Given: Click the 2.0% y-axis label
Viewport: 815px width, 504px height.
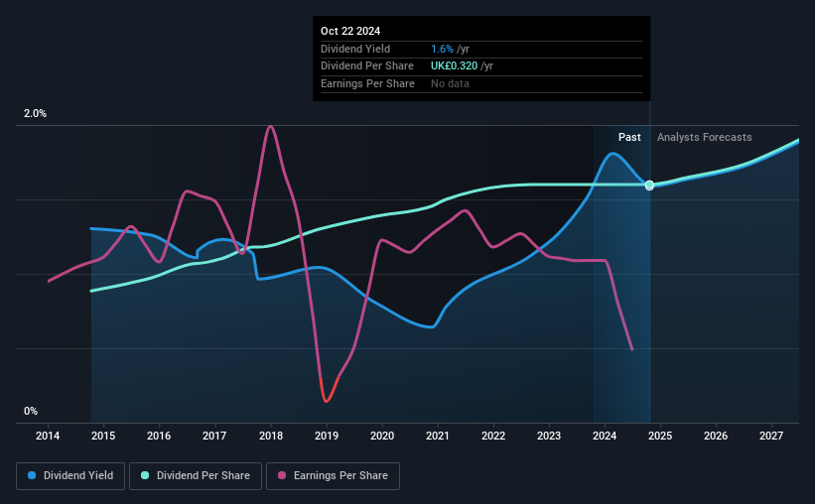Looking at the screenshot, I should tap(35, 113).
